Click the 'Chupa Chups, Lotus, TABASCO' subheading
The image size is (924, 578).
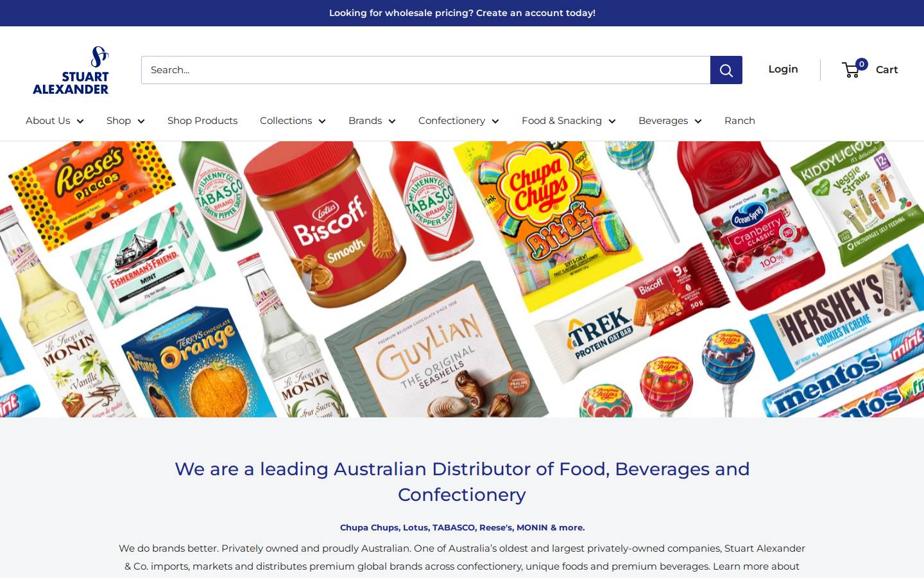[462, 527]
